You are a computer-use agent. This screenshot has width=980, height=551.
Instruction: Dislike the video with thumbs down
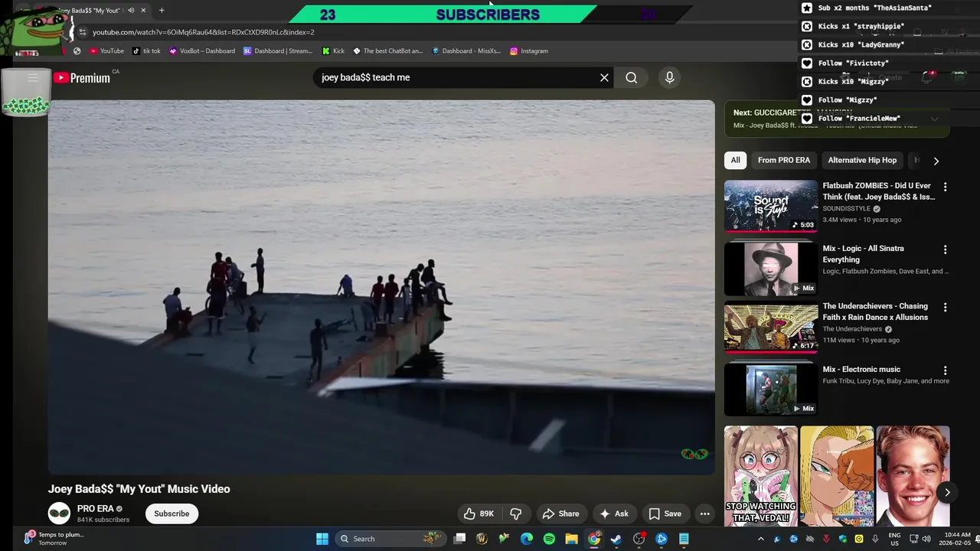pos(516,514)
